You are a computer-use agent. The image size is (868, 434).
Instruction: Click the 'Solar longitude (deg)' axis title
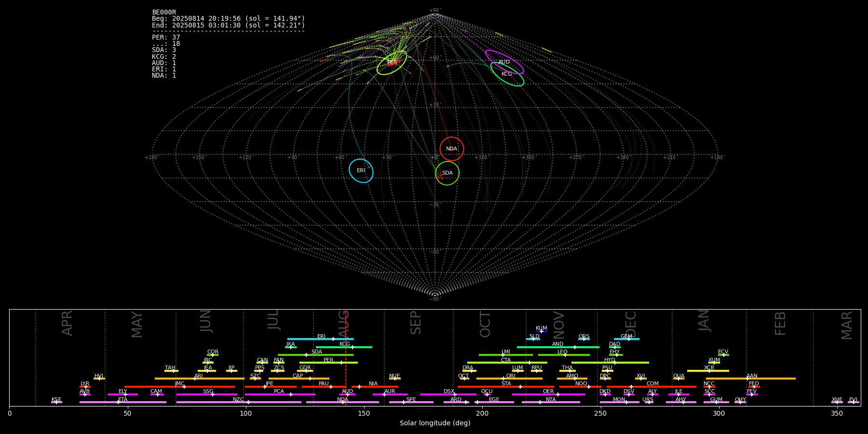tap(435, 423)
